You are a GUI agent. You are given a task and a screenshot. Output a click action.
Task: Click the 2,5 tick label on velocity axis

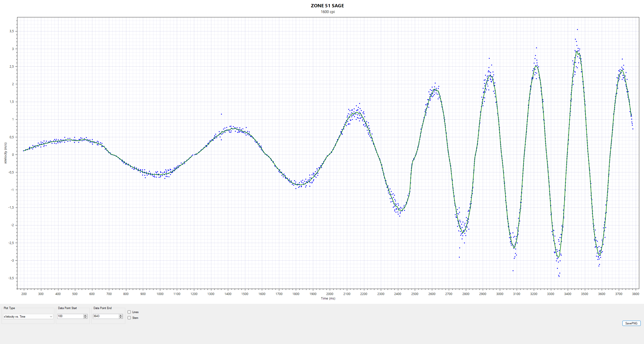point(12,66)
